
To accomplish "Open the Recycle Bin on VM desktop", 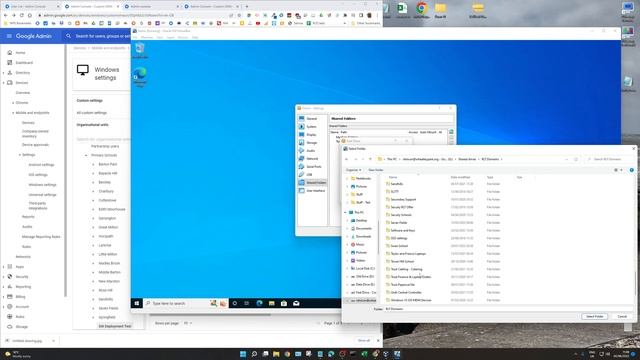I will tap(140, 50).
